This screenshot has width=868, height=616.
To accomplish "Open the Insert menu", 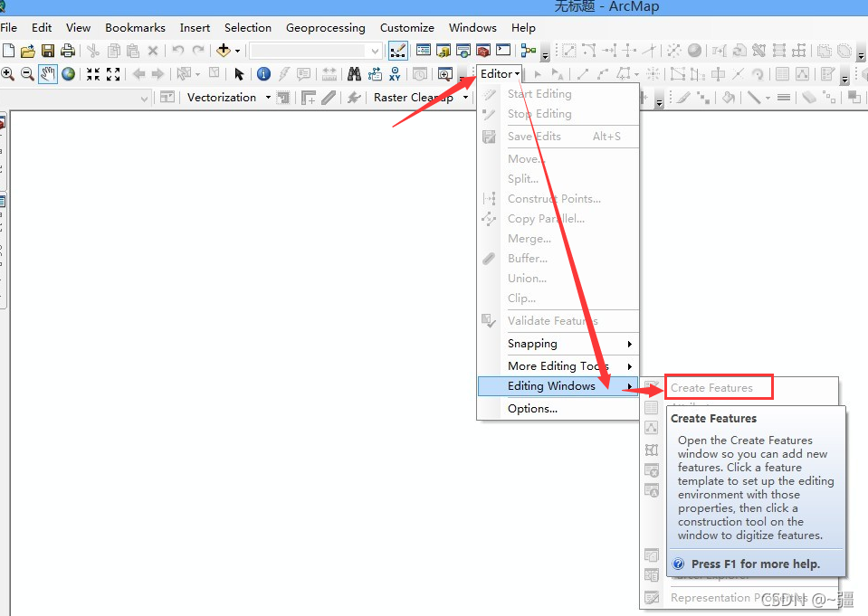I will (195, 28).
